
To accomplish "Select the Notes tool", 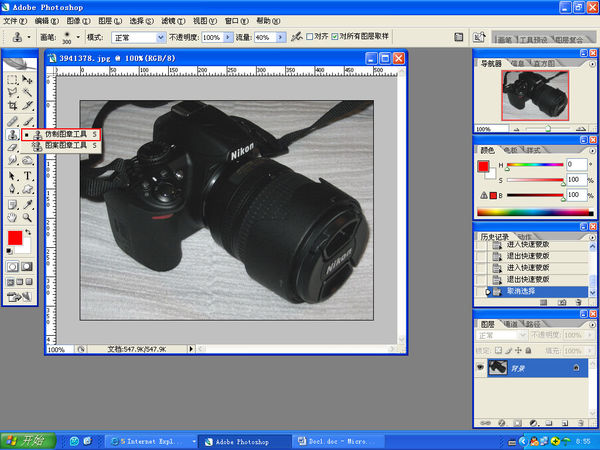I will [x=12, y=205].
